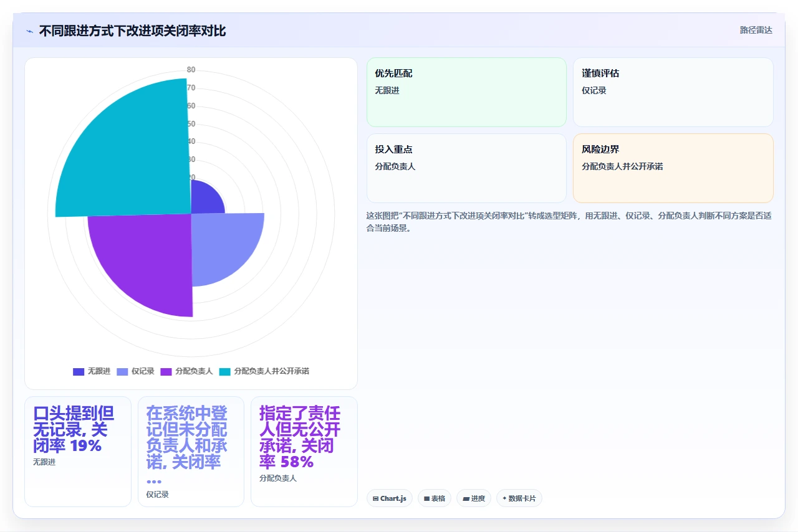Viewport: 798px width, 532px height.
Task: Toggle the 仅记录 legend item
Action: pos(135,371)
